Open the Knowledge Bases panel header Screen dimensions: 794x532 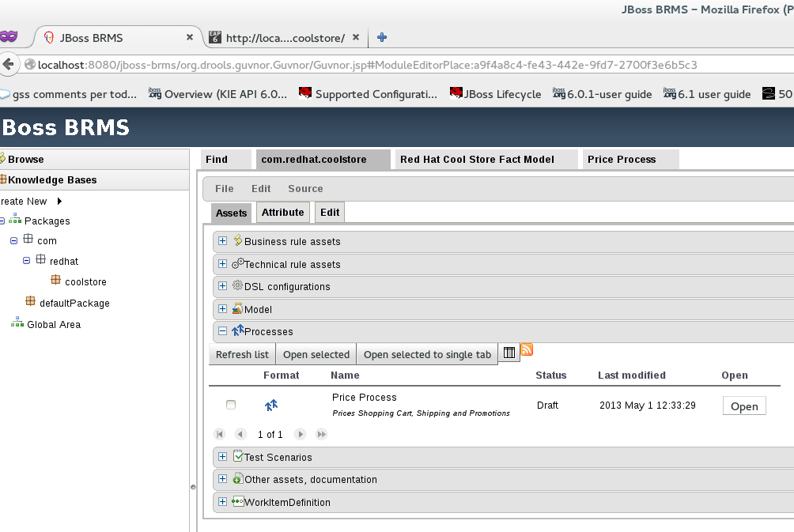(94, 180)
